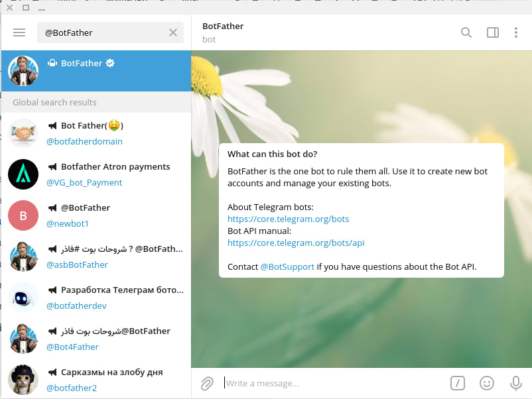Clear the @BotFather search text
Viewport: 532px width, 399px height.
pos(173,32)
